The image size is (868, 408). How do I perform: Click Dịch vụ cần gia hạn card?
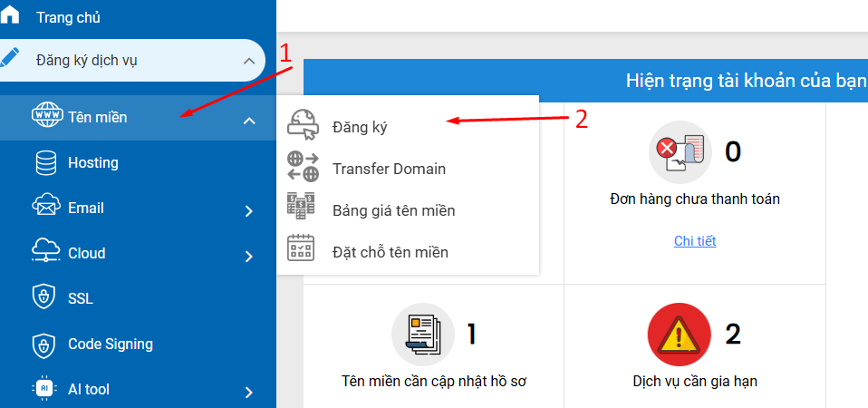coord(695,381)
